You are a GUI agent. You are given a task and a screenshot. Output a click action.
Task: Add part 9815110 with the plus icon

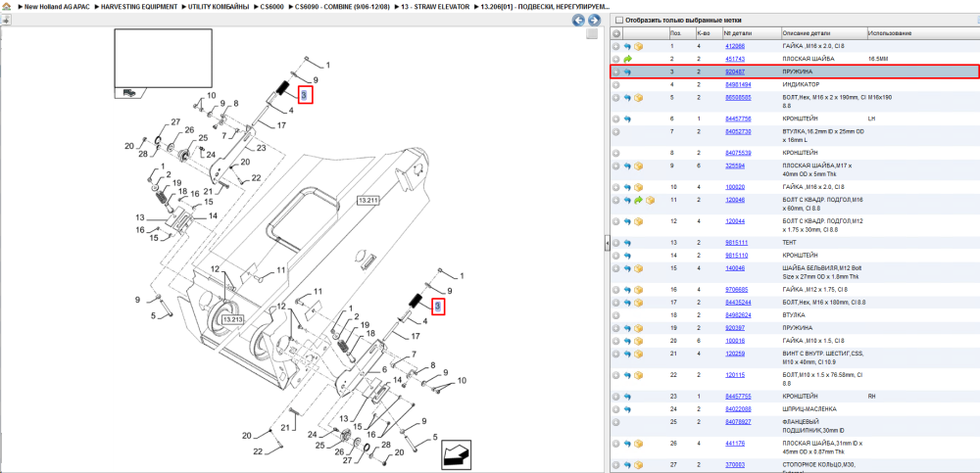point(616,256)
